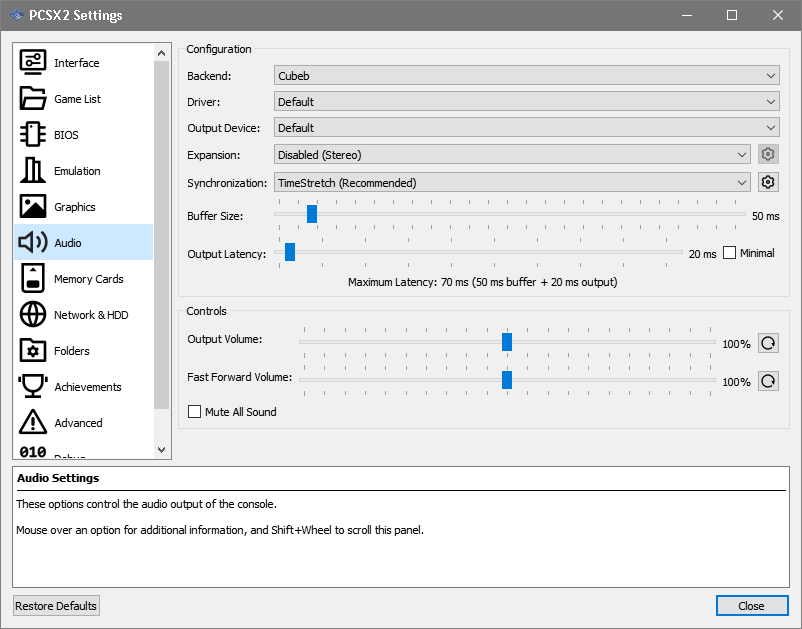Click the Memory Cards icon

coord(33,279)
